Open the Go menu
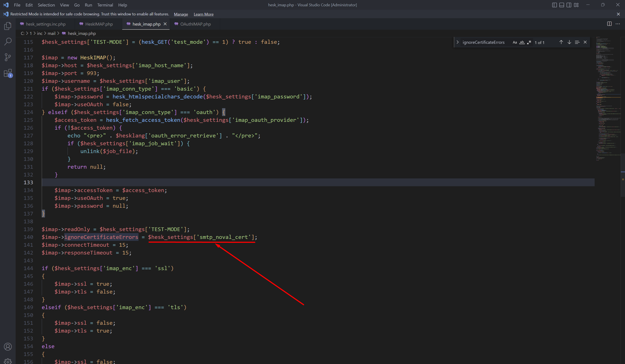This screenshot has width=625, height=364. point(77,5)
